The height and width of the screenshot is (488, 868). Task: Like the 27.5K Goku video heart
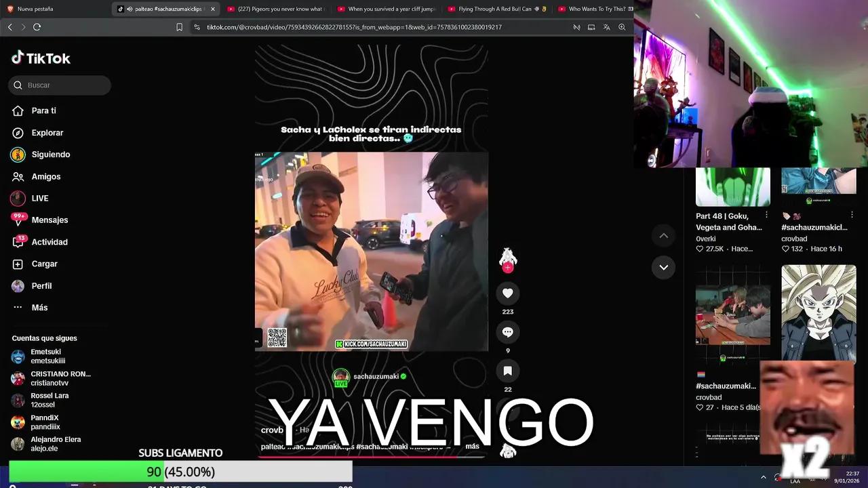700,249
